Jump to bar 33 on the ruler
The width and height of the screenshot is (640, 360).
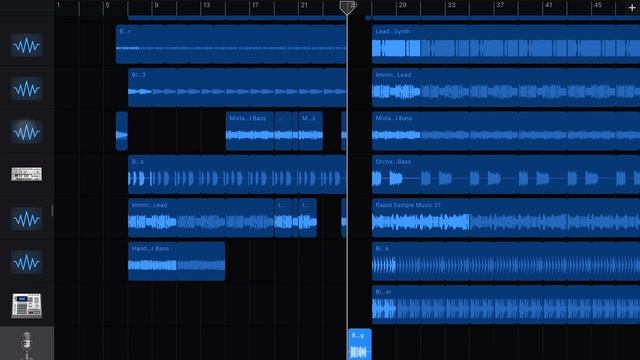[x=451, y=5]
